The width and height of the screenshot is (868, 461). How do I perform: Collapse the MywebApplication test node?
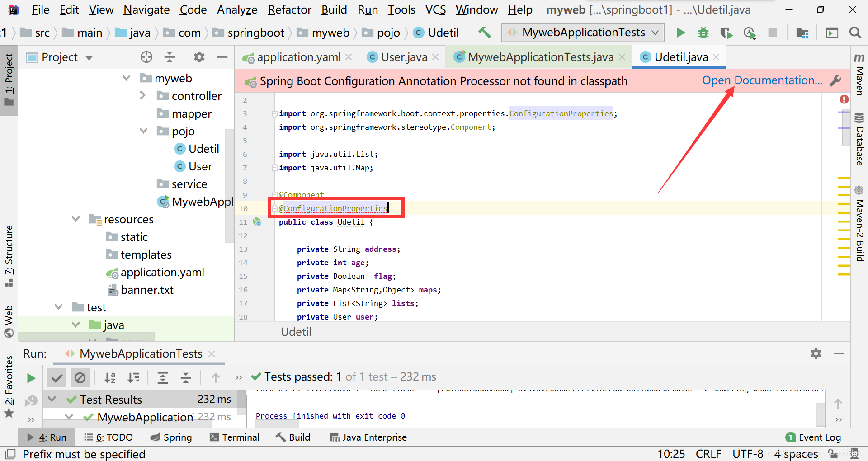click(69, 417)
